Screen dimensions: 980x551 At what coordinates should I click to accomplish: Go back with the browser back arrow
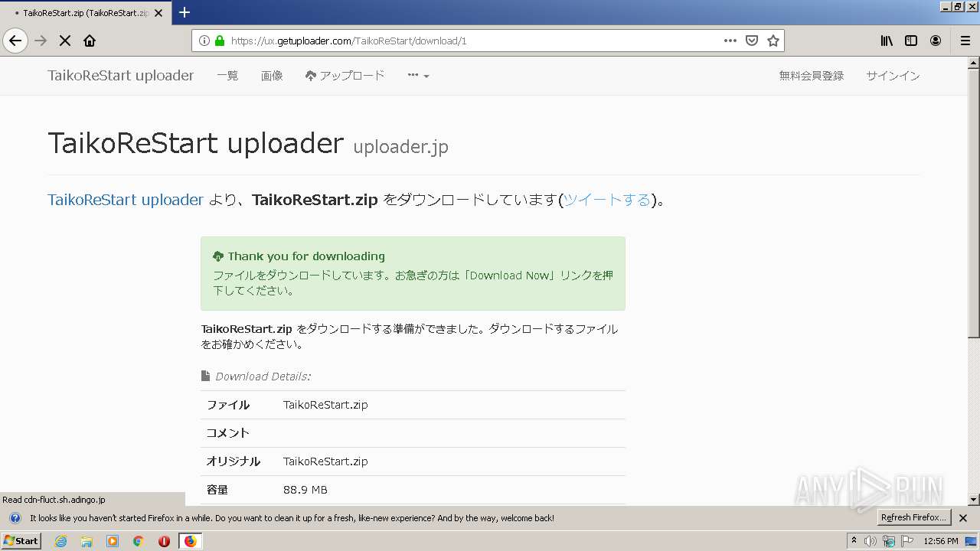point(15,41)
